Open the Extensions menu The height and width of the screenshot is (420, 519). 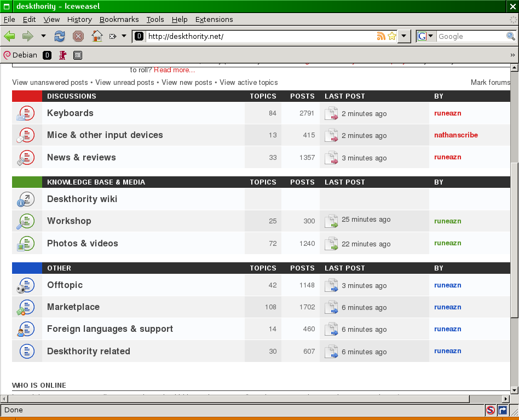[x=214, y=19]
